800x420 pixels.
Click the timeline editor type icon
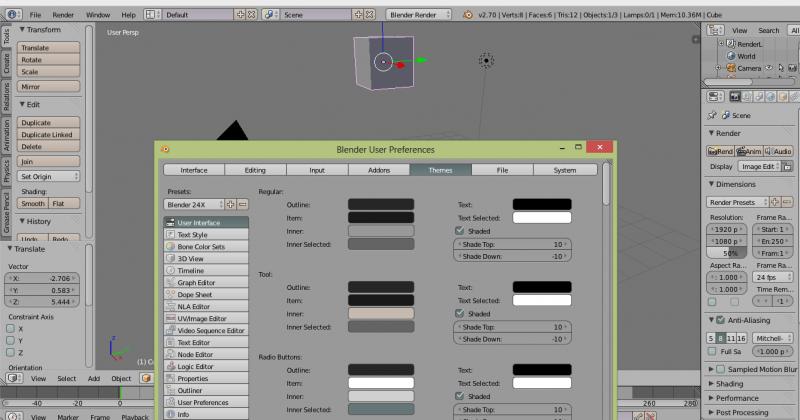13,417
